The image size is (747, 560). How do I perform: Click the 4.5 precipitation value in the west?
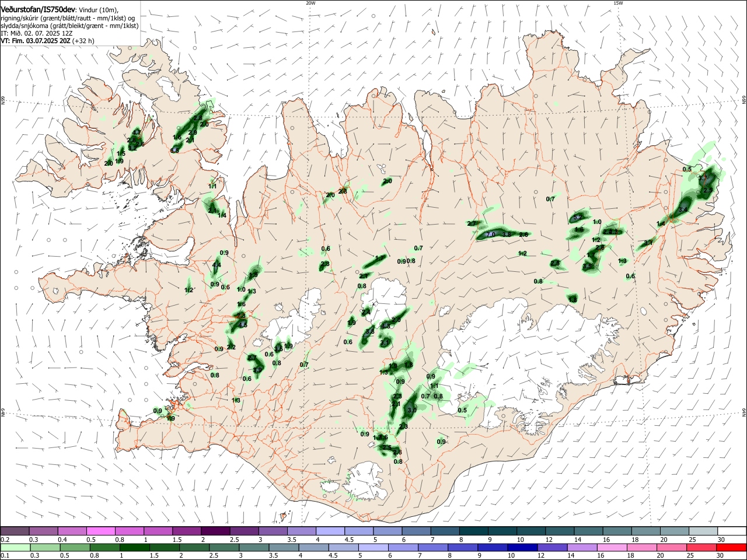pos(243,325)
